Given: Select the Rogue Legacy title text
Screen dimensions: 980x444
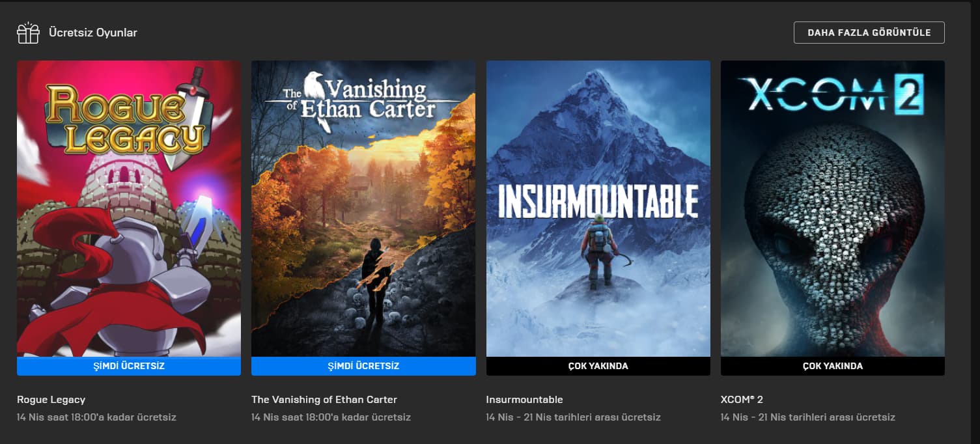Looking at the screenshot, I should pyautogui.click(x=51, y=400).
